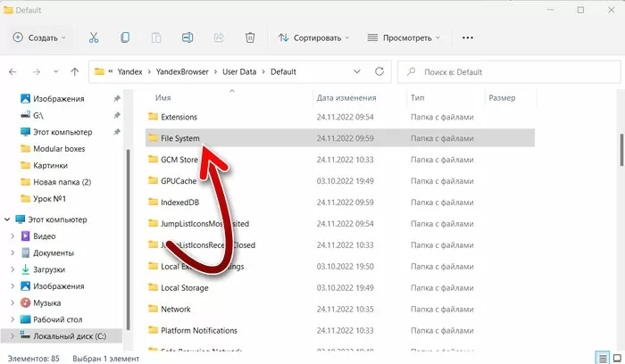Screen dimensions: 625x364
Task: Click the search box Поиск в: Default
Action: [x=509, y=71]
